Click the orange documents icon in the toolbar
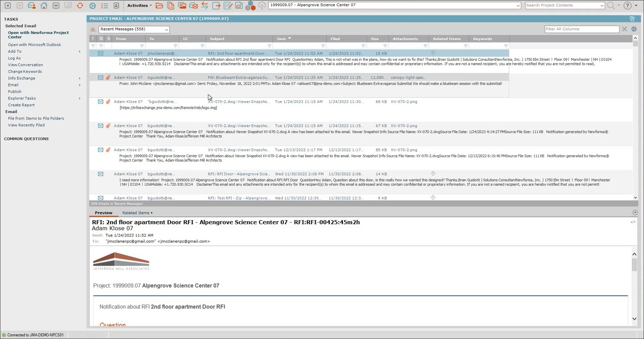The image size is (644, 339). pyautogui.click(x=171, y=5)
